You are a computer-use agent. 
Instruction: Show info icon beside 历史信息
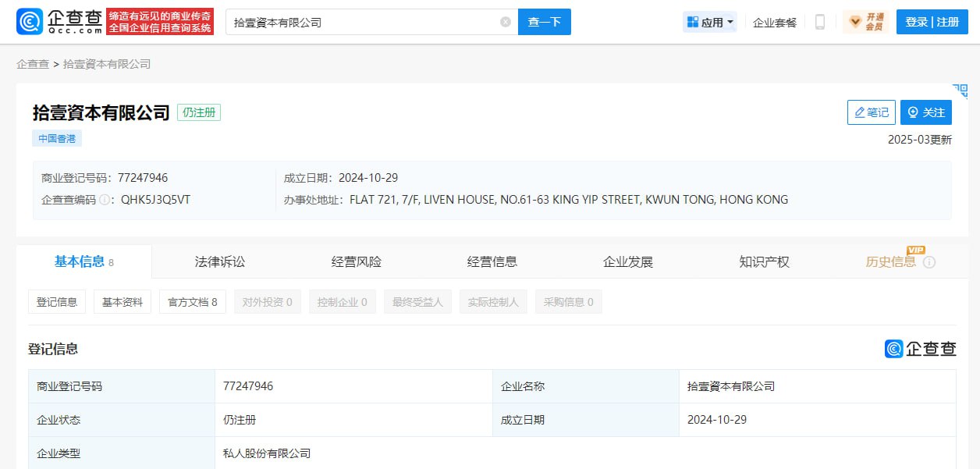tap(929, 262)
